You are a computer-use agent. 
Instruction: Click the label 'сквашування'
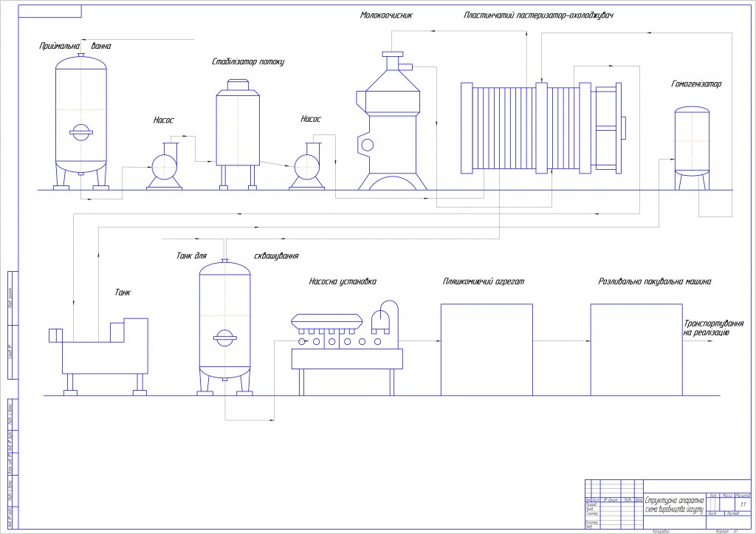[276, 256]
